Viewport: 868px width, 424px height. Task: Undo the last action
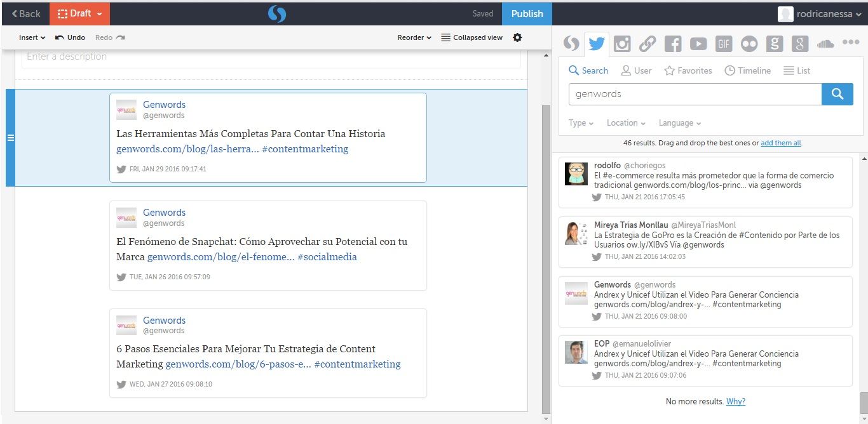click(x=70, y=37)
